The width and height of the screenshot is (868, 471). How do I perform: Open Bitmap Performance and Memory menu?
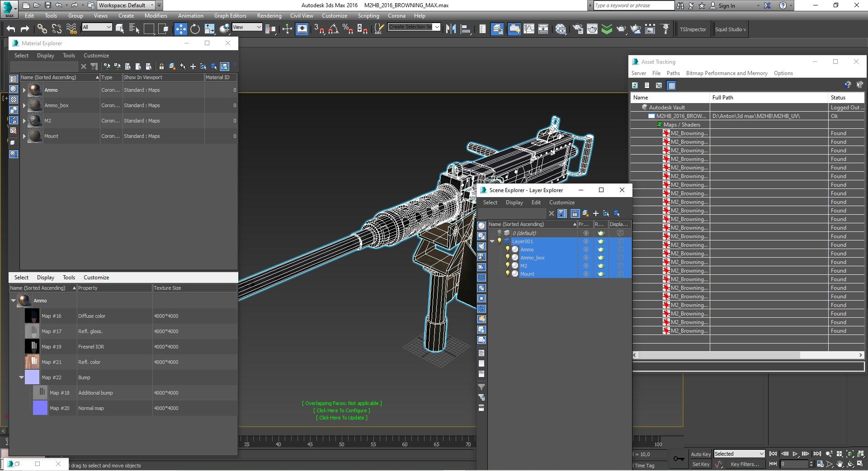(726, 73)
